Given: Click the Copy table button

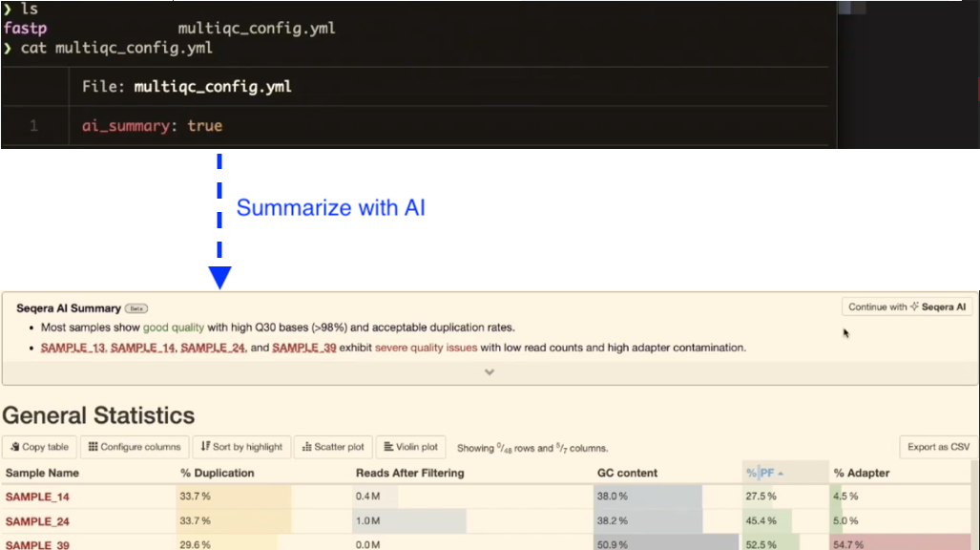Looking at the screenshot, I should click(x=39, y=447).
